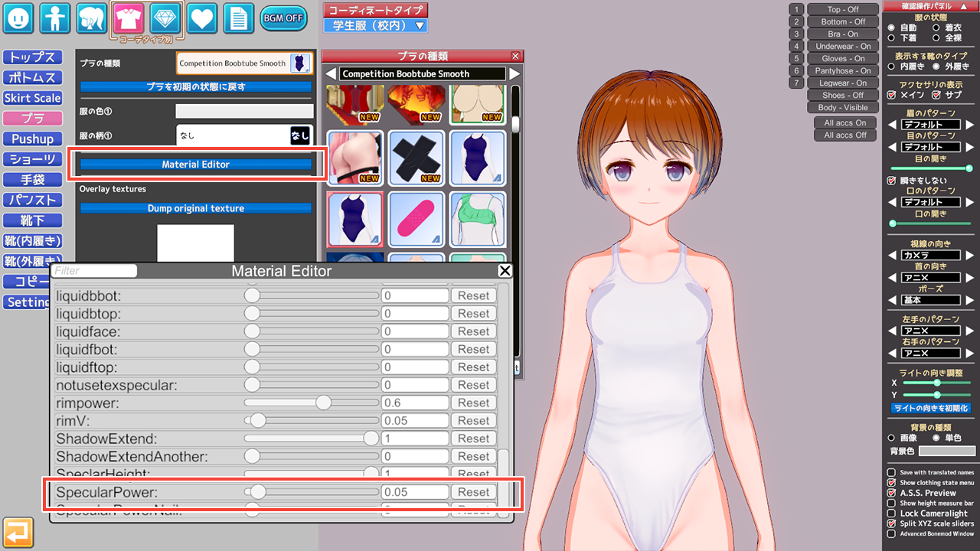The image size is (980, 551).
Task: Previous 口のパターン arrow
Action: pyautogui.click(x=892, y=202)
